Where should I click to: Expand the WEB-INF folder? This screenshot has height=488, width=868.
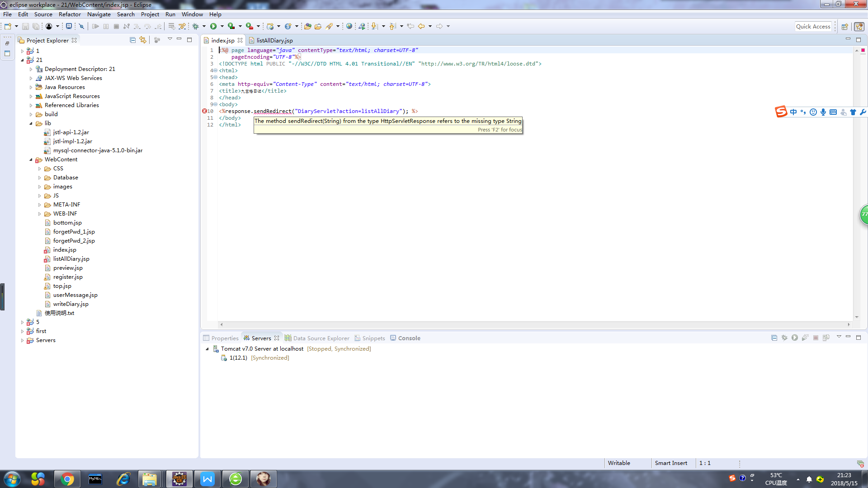(39, 214)
